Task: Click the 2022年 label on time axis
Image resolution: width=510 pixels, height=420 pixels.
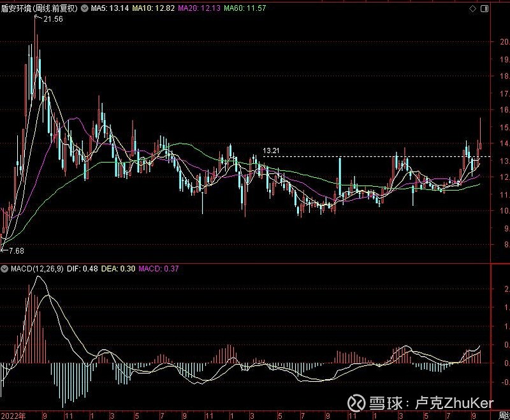Action: [x=13, y=416]
